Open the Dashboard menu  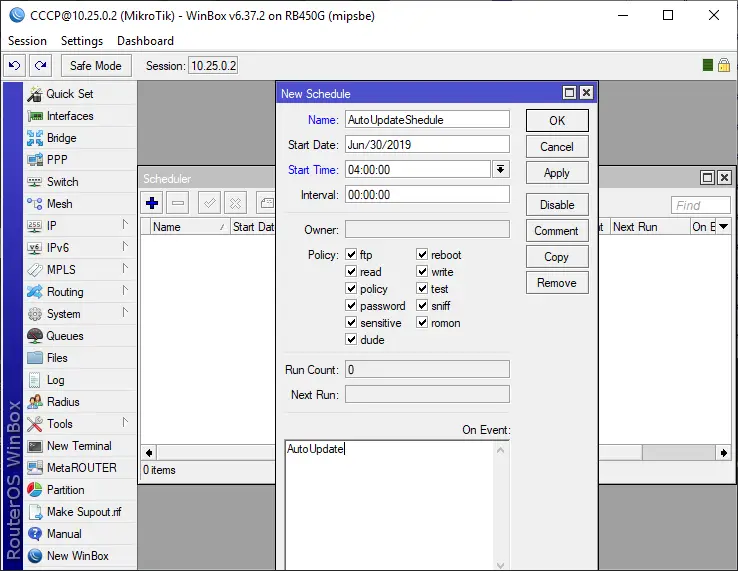click(x=145, y=41)
